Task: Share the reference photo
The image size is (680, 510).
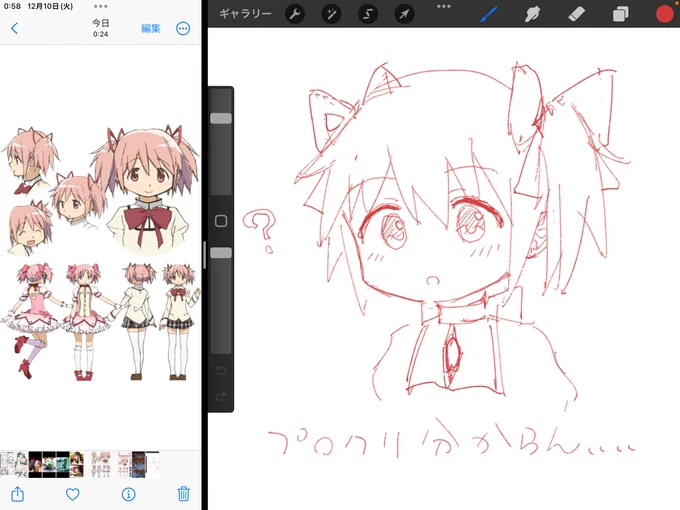Action: pos(17,494)
